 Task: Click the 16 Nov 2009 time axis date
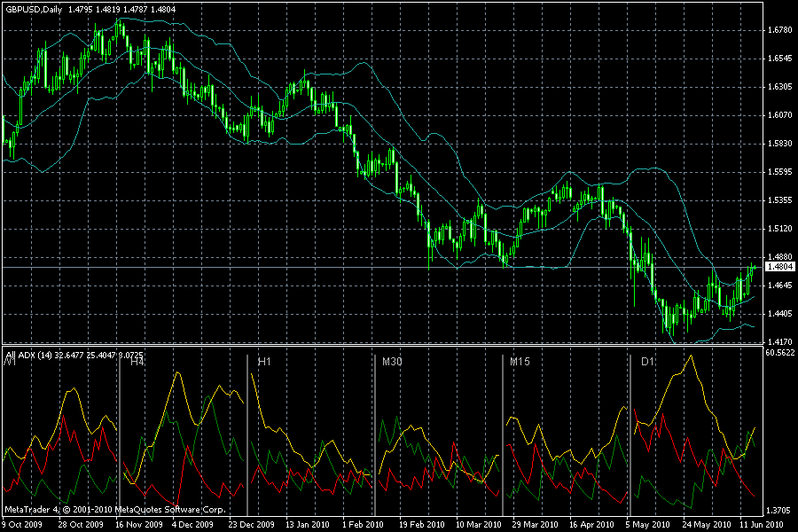click(138, 524)
